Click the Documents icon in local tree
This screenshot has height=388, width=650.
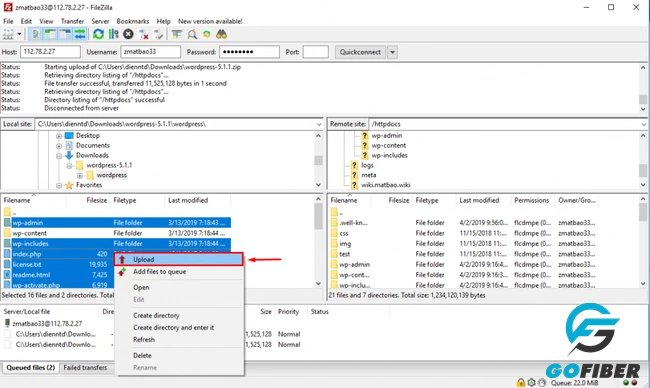pyautogui.click(x=69, y=146)
